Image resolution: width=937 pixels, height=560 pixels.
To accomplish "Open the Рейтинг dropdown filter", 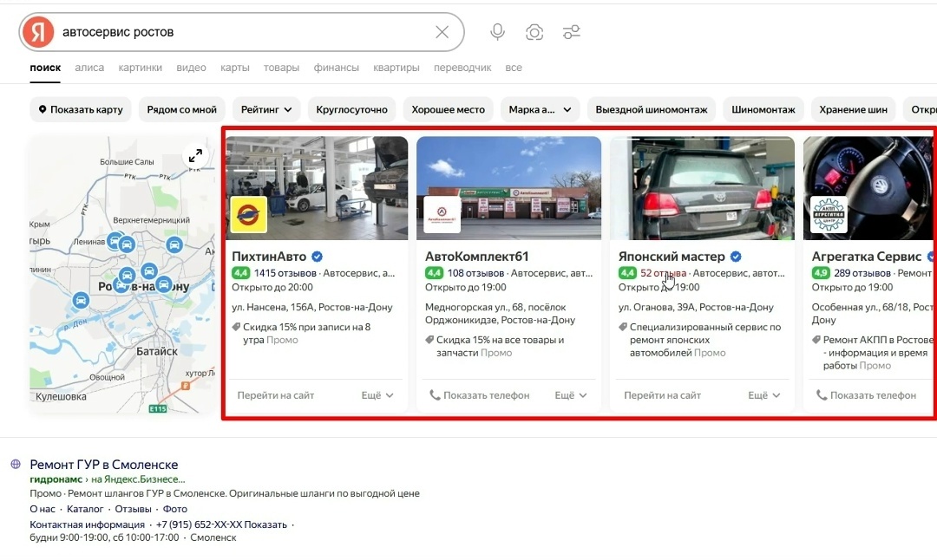I will pyautogui.click(x=266, y=109).
